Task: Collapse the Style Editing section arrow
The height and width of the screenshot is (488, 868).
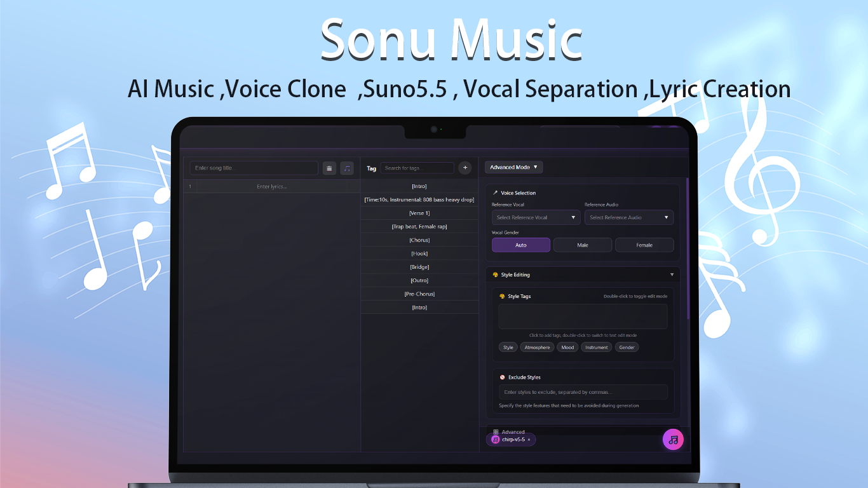Action: [672, 274]
